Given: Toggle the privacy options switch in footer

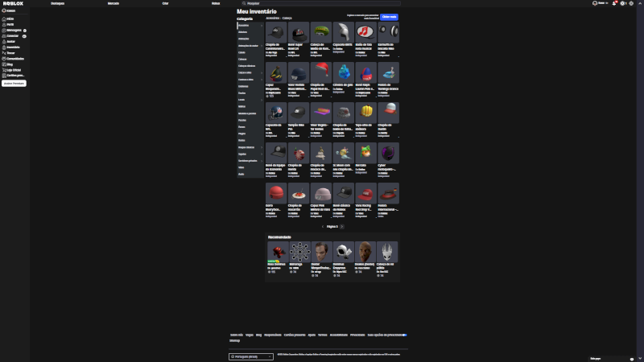Looking at the screenshot, I should (x=405, y=335).
